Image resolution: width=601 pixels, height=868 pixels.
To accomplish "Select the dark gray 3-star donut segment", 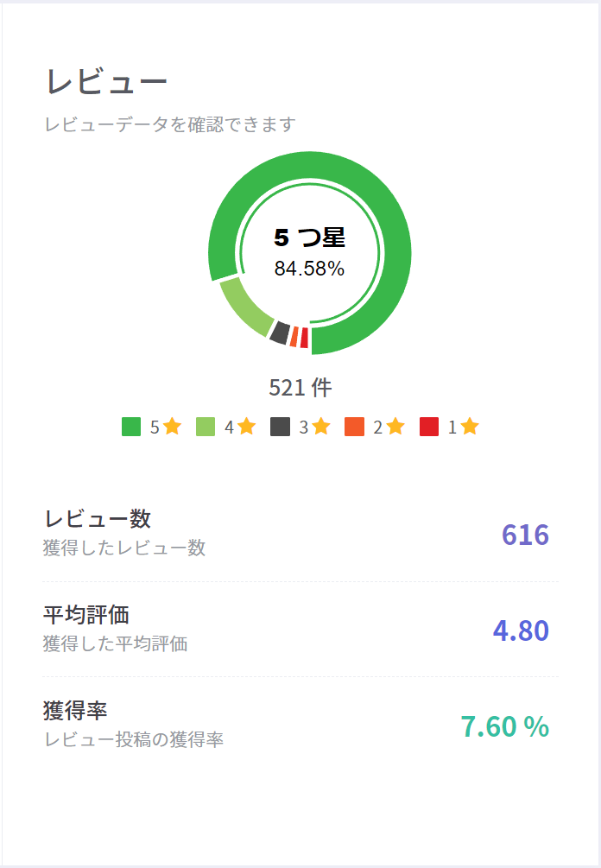I will coord(279,333).
